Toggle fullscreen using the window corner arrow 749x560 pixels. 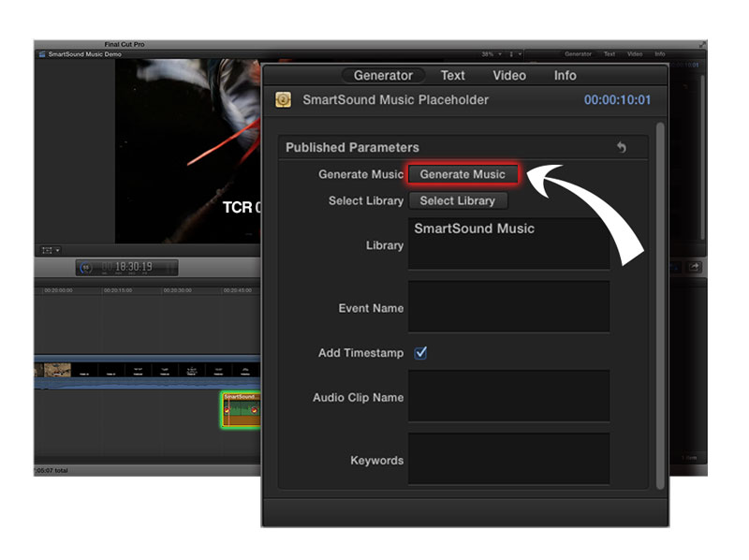(x=701, y=44)
